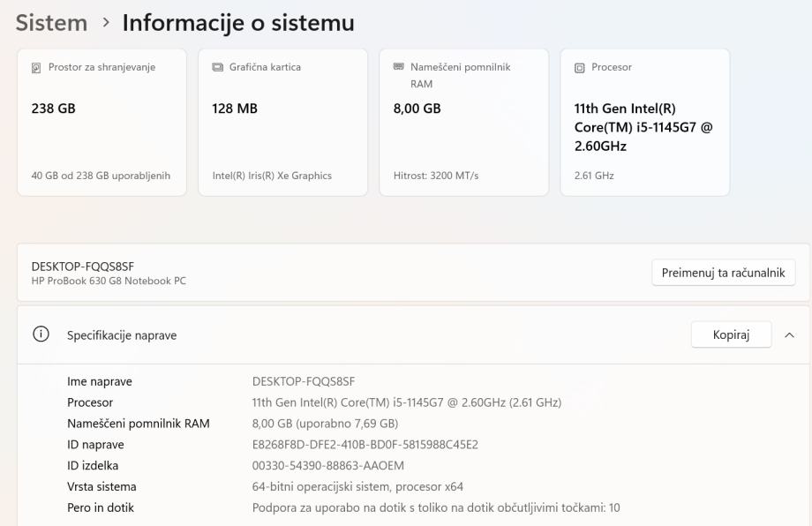
Task: Click the info icon beside Specifikacije naprave
Action: pos(40,335)
